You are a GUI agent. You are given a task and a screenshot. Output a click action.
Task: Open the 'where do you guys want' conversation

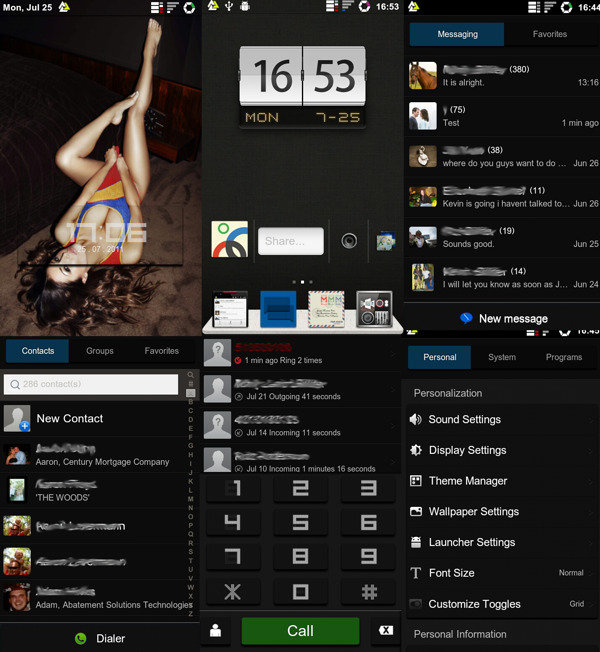[502, 156]
